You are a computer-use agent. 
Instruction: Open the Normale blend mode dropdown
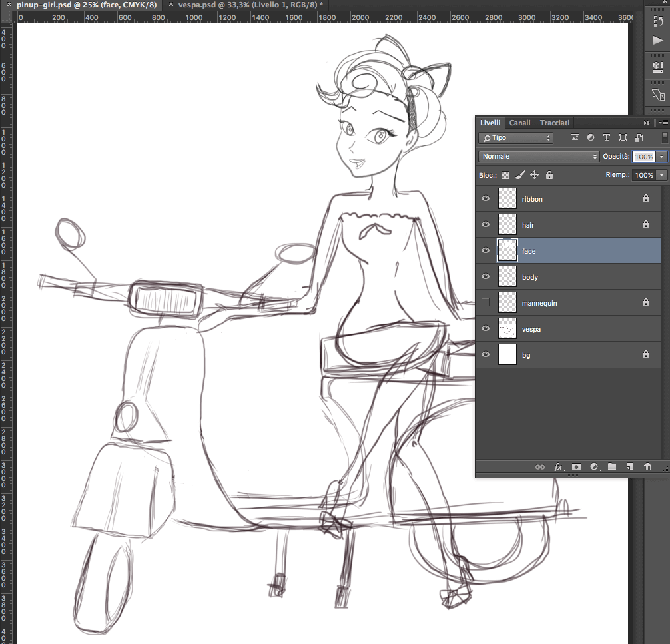(x=538, y=156)
